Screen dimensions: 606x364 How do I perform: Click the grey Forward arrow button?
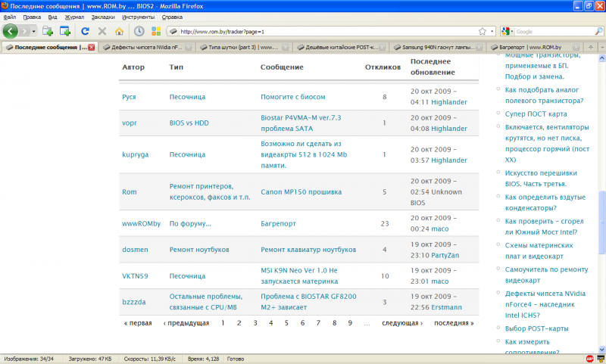pos(24,31)
